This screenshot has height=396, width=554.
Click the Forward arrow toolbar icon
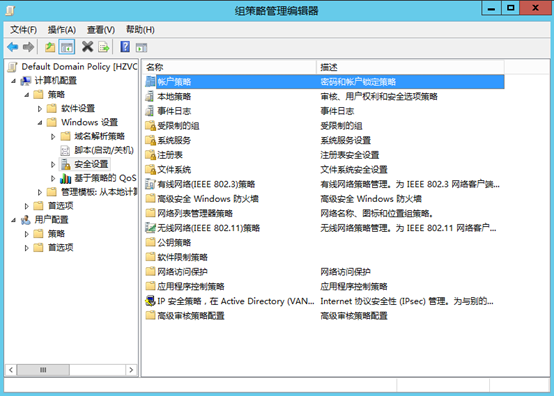(x=28, y=47)
